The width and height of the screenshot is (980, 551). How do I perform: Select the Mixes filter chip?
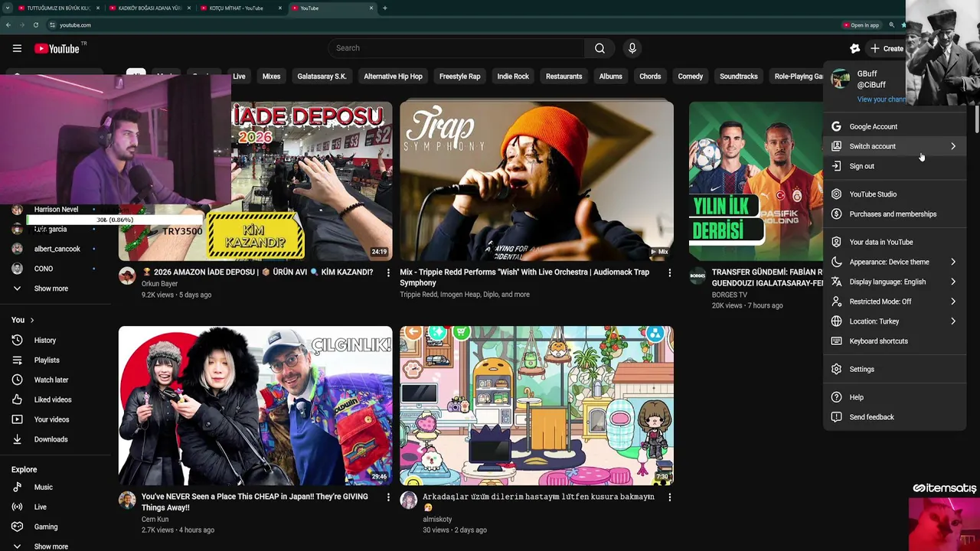[271, 77]
